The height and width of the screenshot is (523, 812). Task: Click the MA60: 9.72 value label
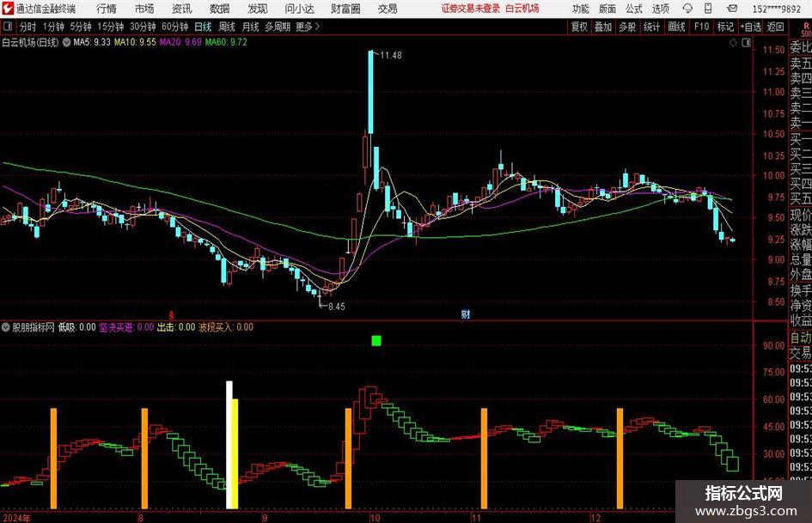click(226, 42)
